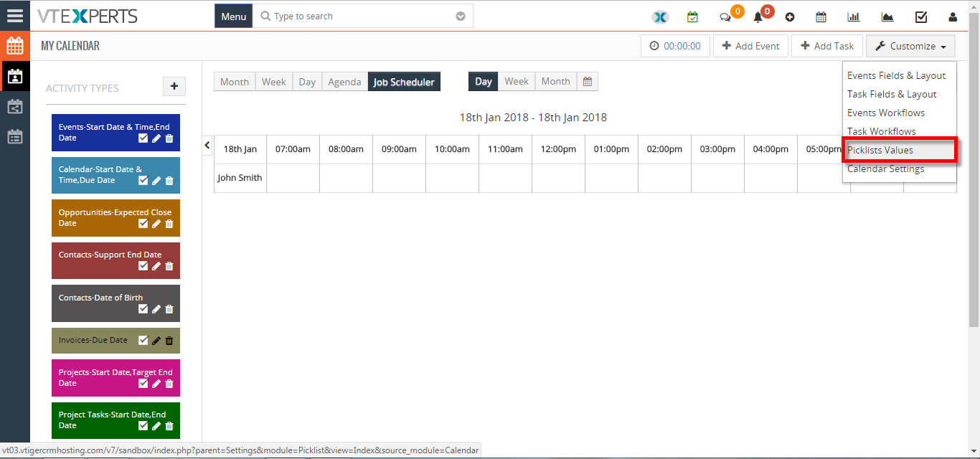Open Events Workflows option
Viewport: 980px width, 459px height.
(886, 113)
